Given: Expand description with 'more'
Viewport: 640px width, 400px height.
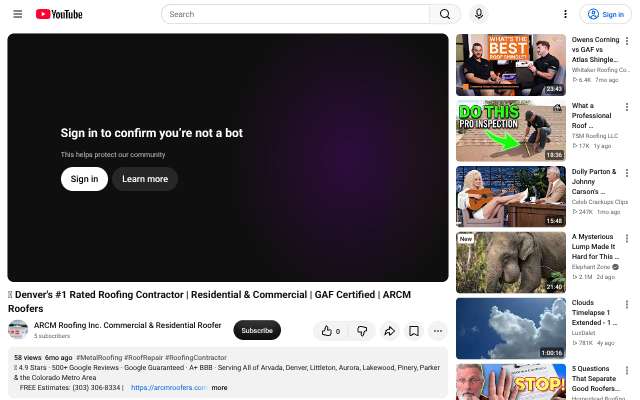Looking at the screenshot, I should tap(219, 388).
